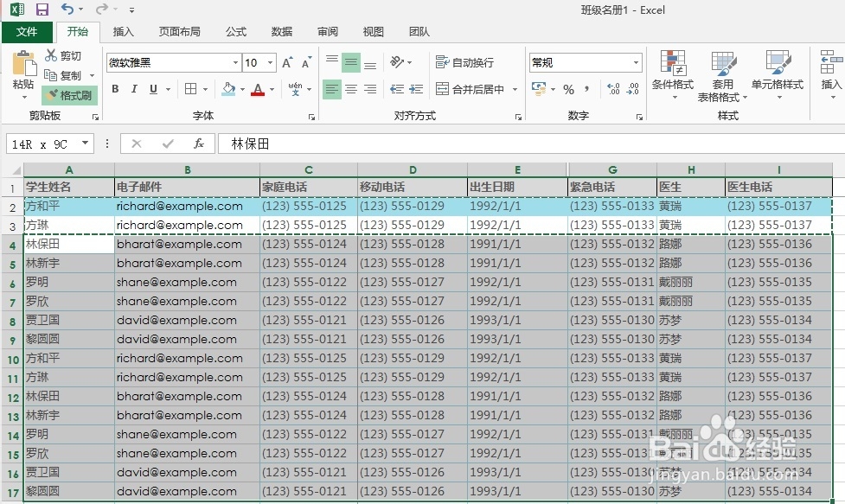Copy the selection using the Copy button
This screenshot has width=845, height=504.
[x=62, y=75]
